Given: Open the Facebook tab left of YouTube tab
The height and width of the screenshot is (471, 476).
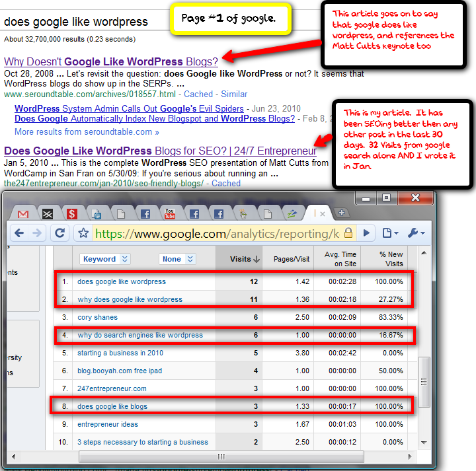Looking at the screenshot, I should [145, 214].
